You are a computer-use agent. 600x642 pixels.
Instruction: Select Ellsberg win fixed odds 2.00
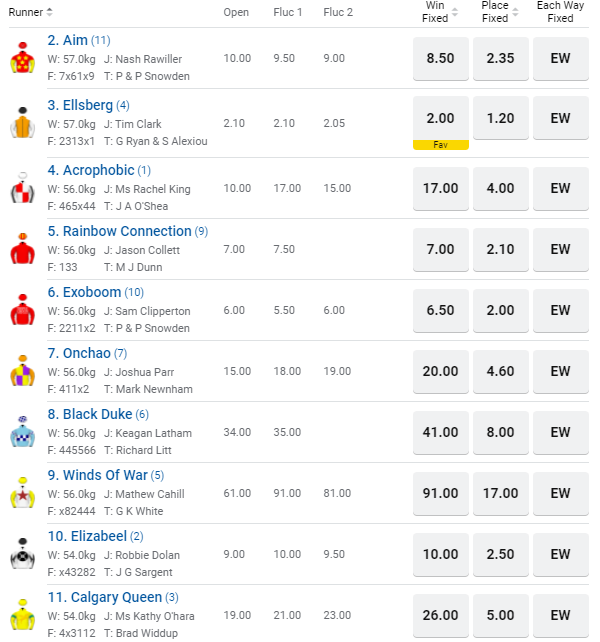tap(441, 118)
